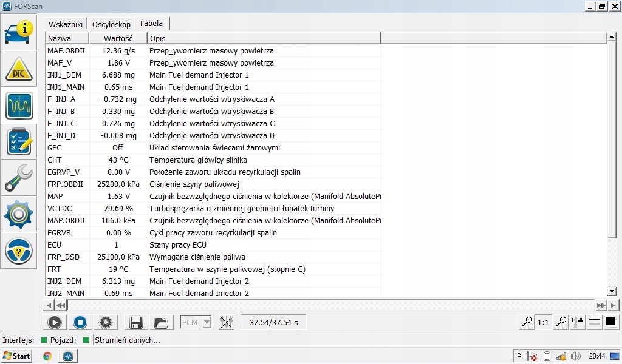This screenshot has height=364, width=622.
Task: Open the gear configuration section
Action: (x=19, y=214)
